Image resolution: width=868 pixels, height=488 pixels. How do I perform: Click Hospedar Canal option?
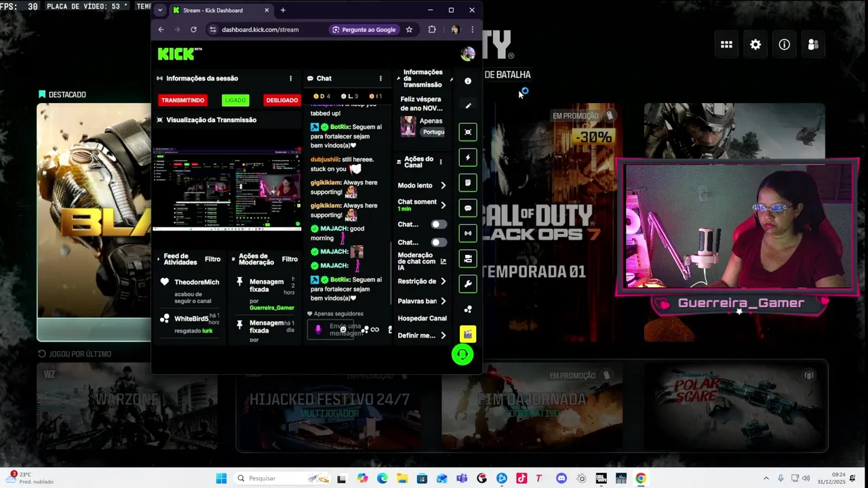tap(422, 319)
